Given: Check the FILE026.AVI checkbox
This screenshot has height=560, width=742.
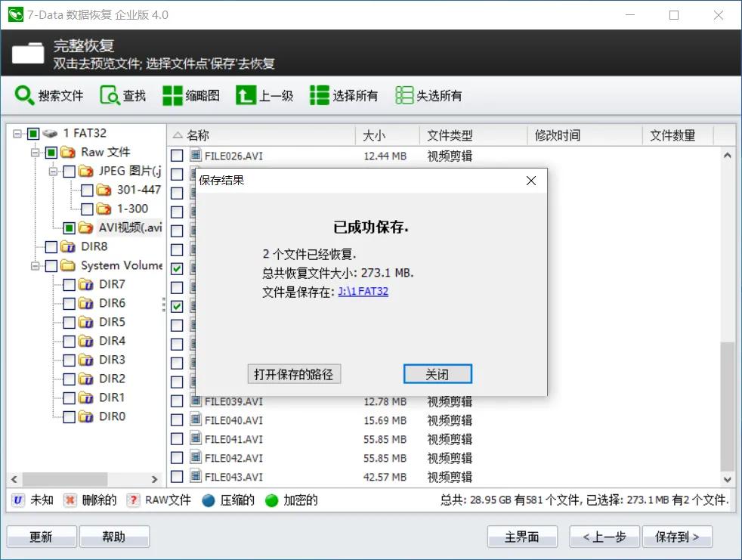Looking at the screenshot, I should [178, 156].
